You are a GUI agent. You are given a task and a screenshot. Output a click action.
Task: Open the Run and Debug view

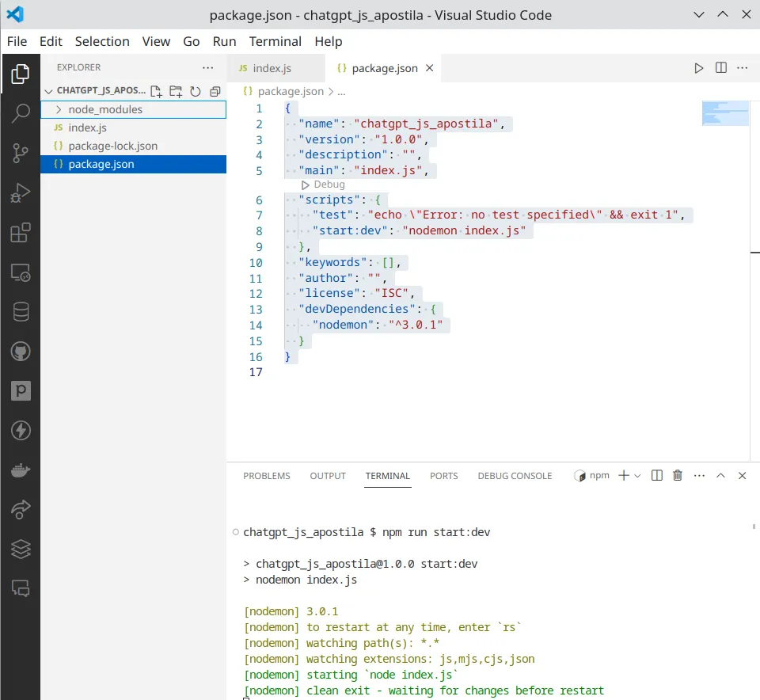[21, 193]
